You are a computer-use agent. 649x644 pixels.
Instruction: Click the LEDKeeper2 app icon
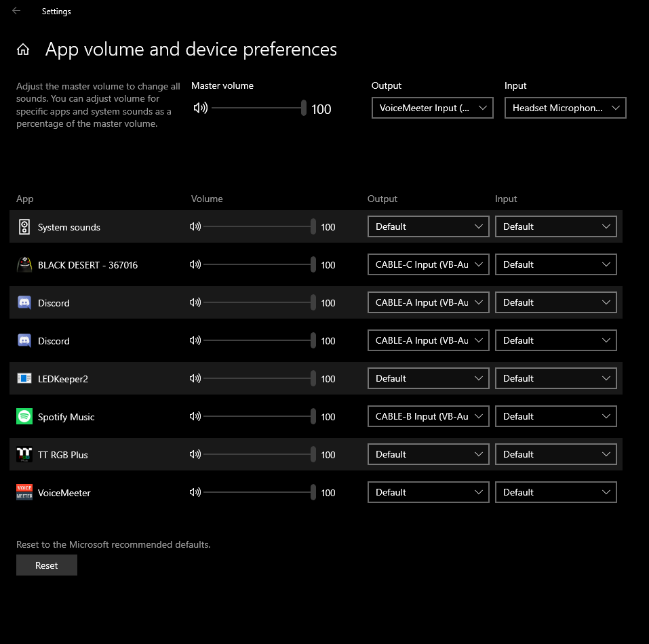24,378
